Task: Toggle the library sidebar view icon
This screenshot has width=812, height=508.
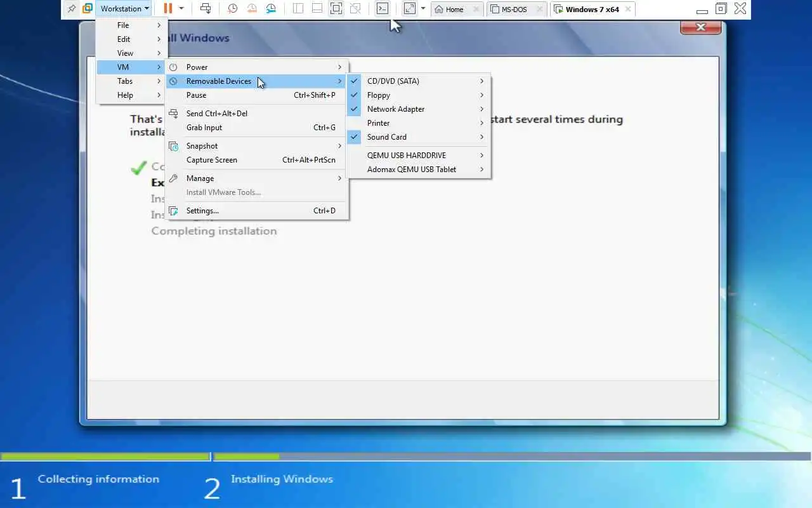Action: pyautogui.click(x=298, y=9)
